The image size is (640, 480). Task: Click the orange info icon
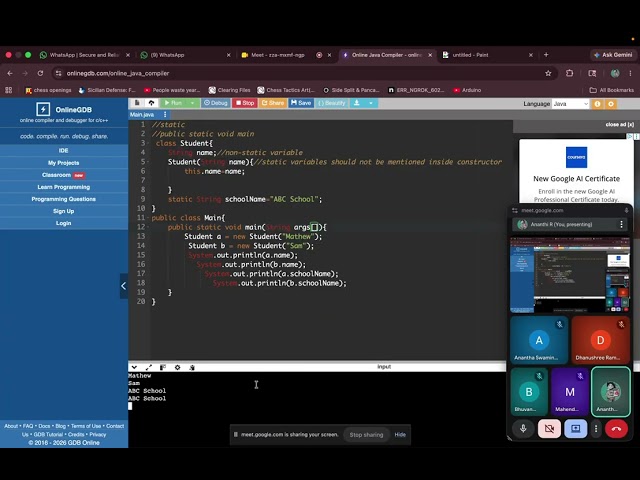point(598,104)
